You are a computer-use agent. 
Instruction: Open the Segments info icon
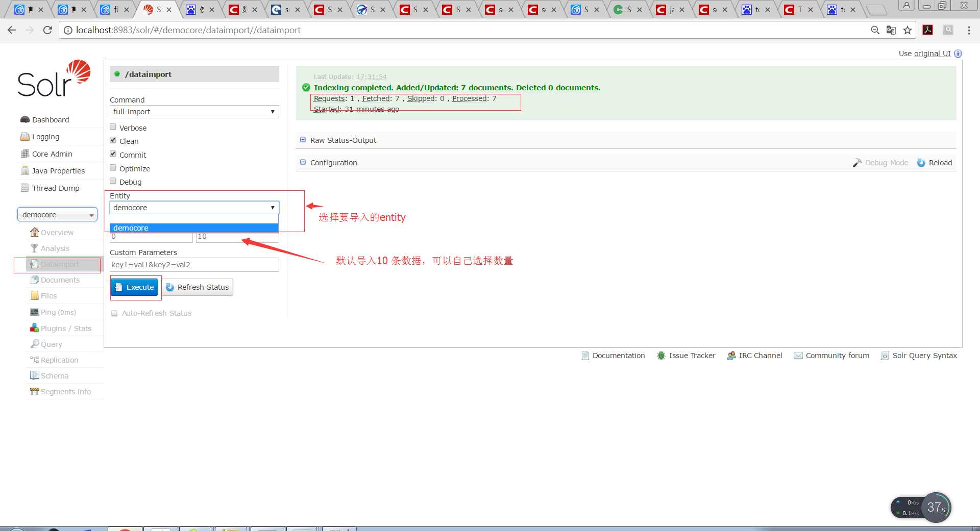(34, 391)
